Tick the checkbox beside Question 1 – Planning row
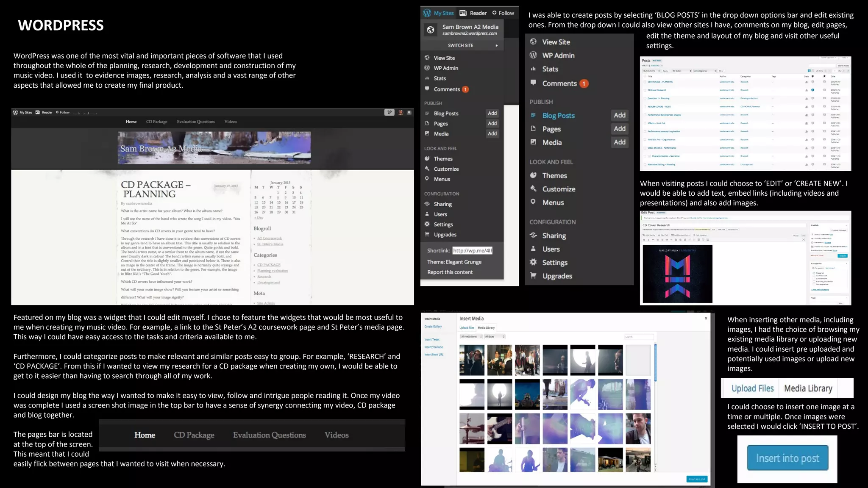This screenshot has height=488, width=868. [x=645, y=98]
